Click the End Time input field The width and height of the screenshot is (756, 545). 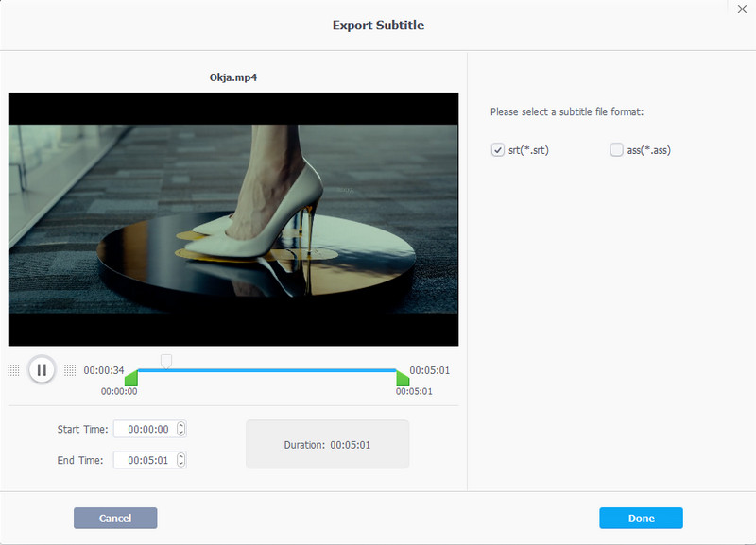(150, 460)
